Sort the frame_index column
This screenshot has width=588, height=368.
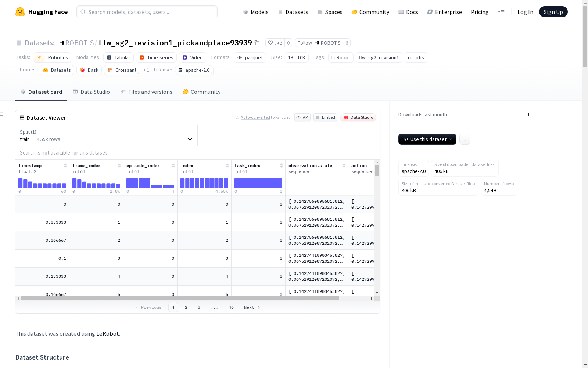119,166
